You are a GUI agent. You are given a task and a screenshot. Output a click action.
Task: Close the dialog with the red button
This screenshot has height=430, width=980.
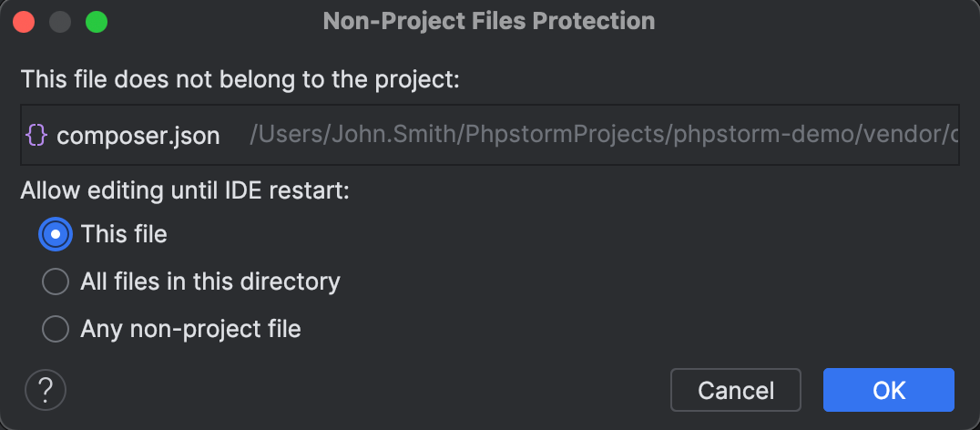(25, 22)
